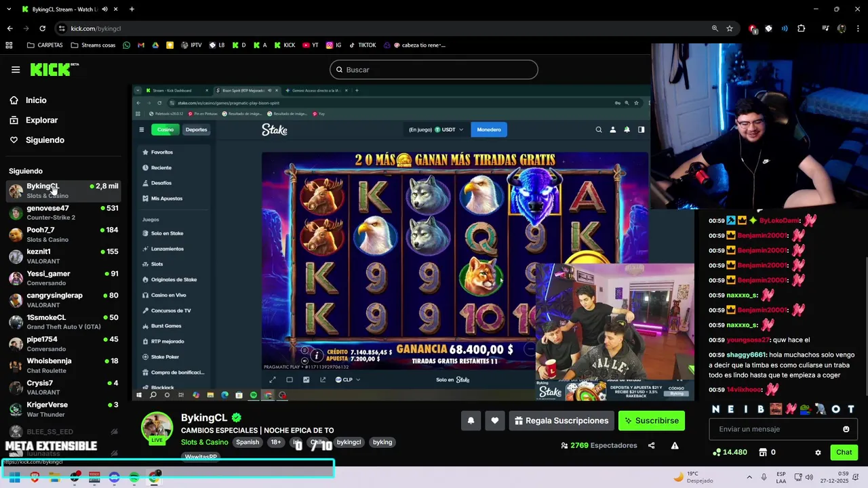Open the Gmail bookmark icon

(x=141, y=45)
